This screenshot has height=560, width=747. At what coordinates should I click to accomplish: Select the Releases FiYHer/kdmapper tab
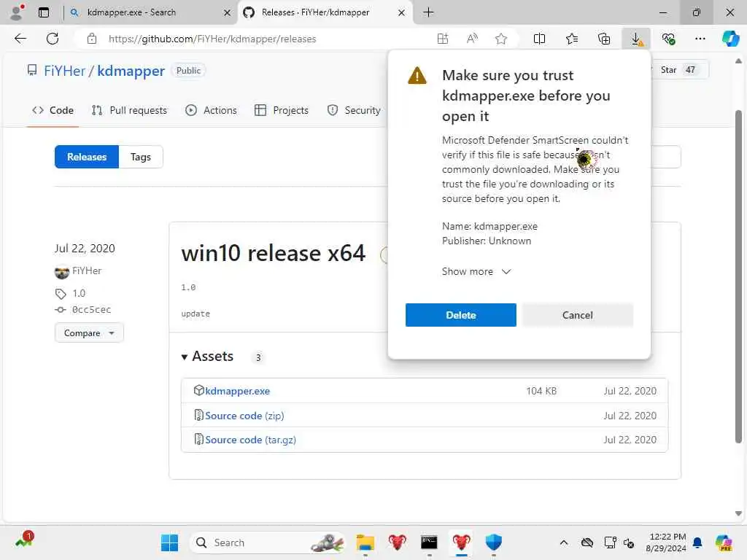tap(324, 12)
